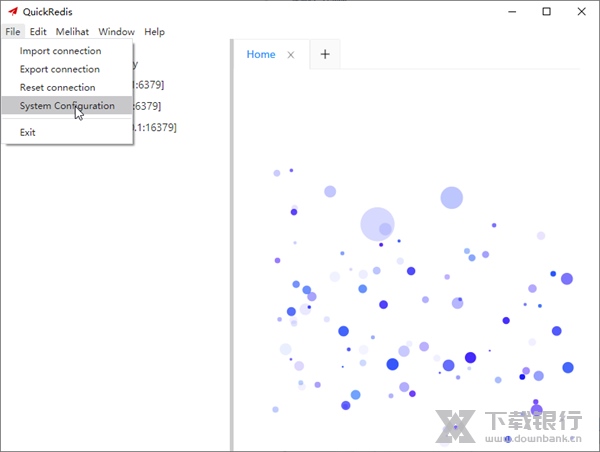The height and width of the screenshot is (452, 600).
Task: Open the Melihat menu
Action: point(72,32)
